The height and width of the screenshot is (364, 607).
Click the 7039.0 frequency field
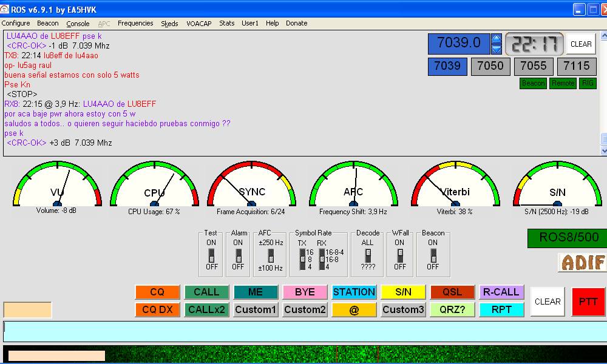point(459,44)
